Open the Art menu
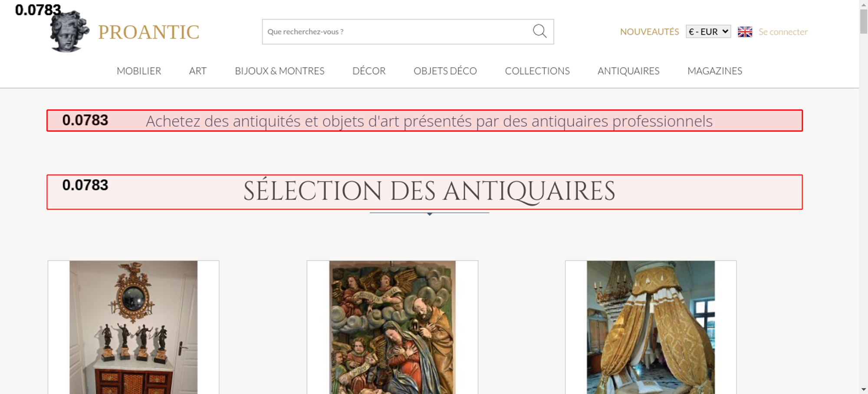This screenshot has width=868, height=394. [x=197, y=71]
